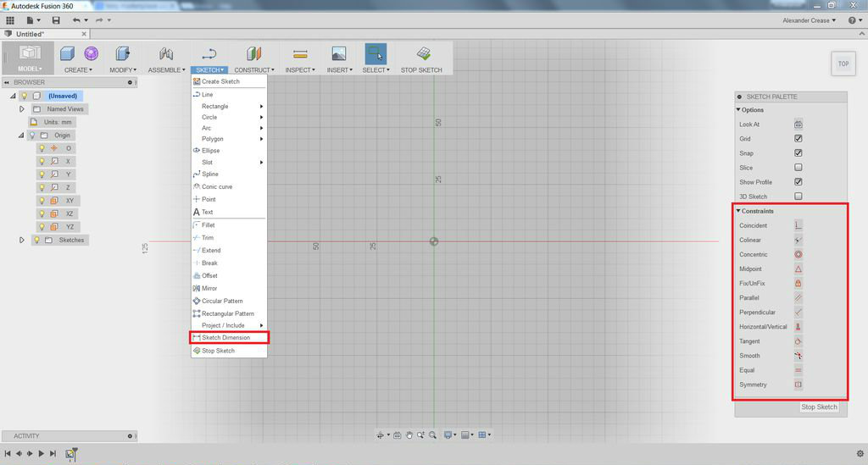
Task: Click the Equal constraint icon
Action: click(x=798, y=370)
